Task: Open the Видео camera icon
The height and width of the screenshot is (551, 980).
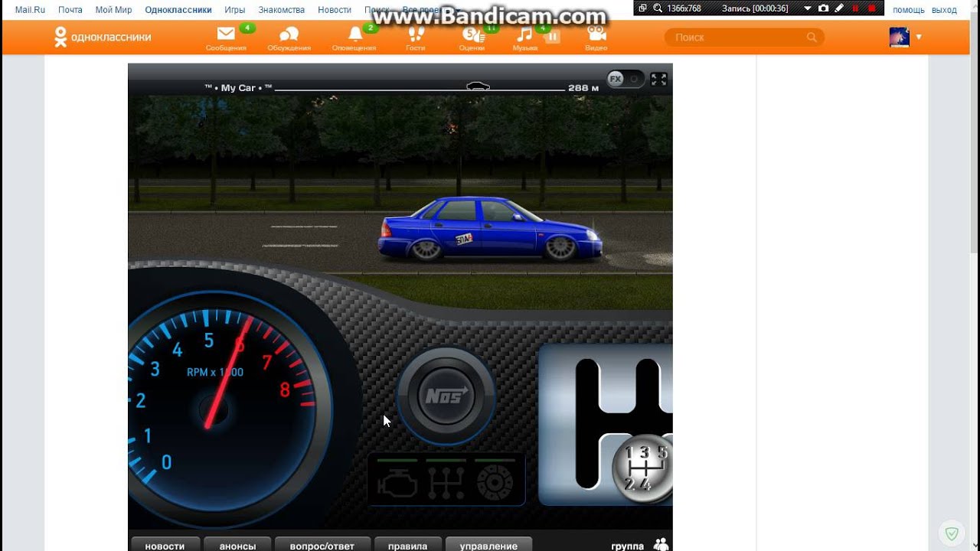Action: (x=596, y=34)
